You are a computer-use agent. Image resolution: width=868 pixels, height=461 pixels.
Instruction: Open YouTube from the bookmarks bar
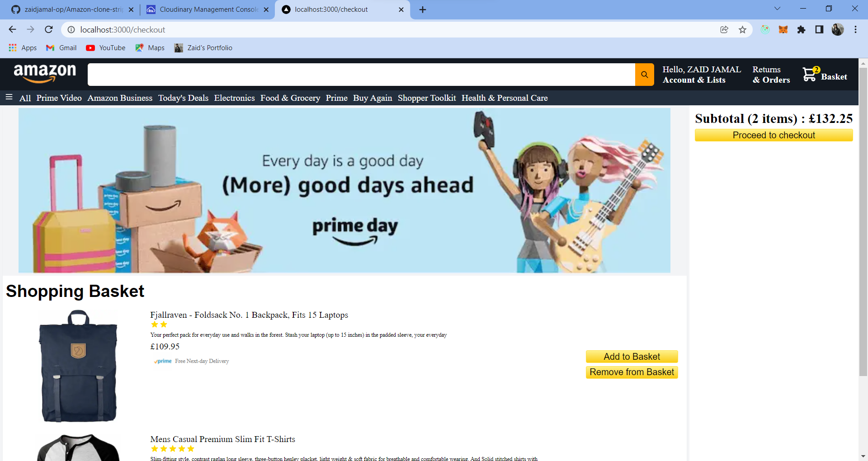(x=106, y=48)
